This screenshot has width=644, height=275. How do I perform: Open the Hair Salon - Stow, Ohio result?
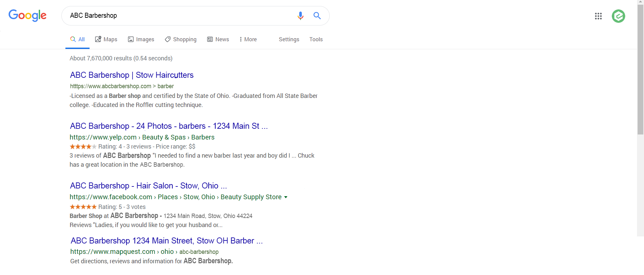point(148,185)
